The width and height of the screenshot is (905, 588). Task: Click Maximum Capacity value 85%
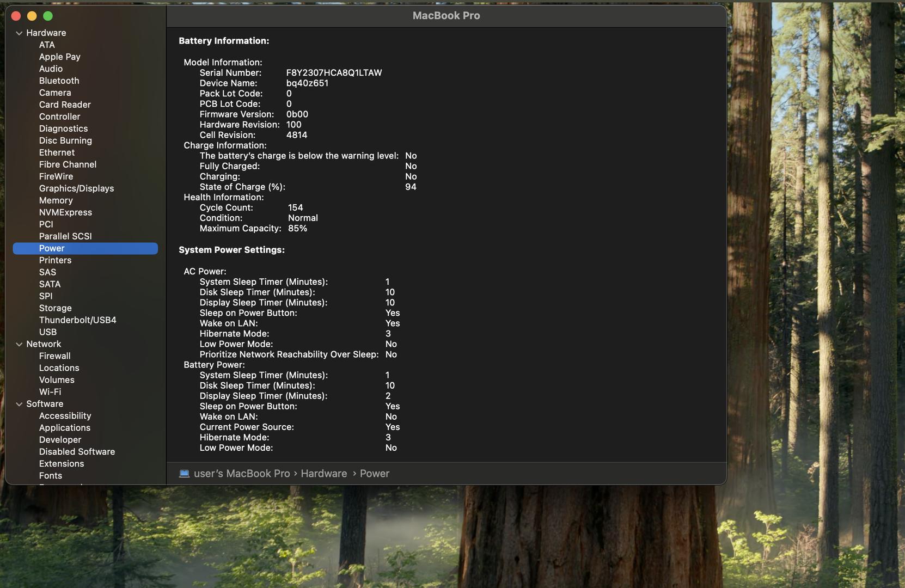297,229
